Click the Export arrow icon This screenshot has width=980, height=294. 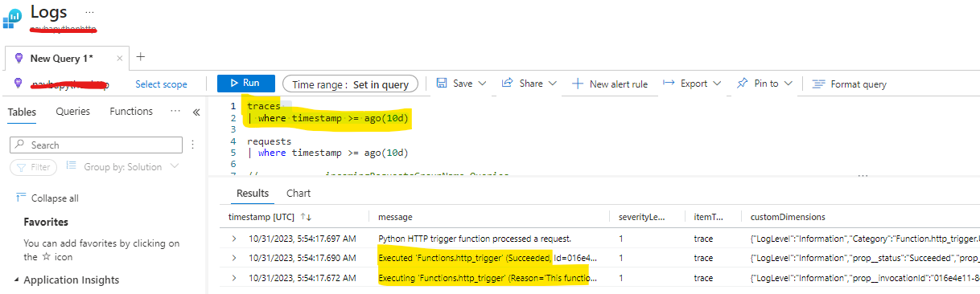pyautogui.click(x=668, y=83)
